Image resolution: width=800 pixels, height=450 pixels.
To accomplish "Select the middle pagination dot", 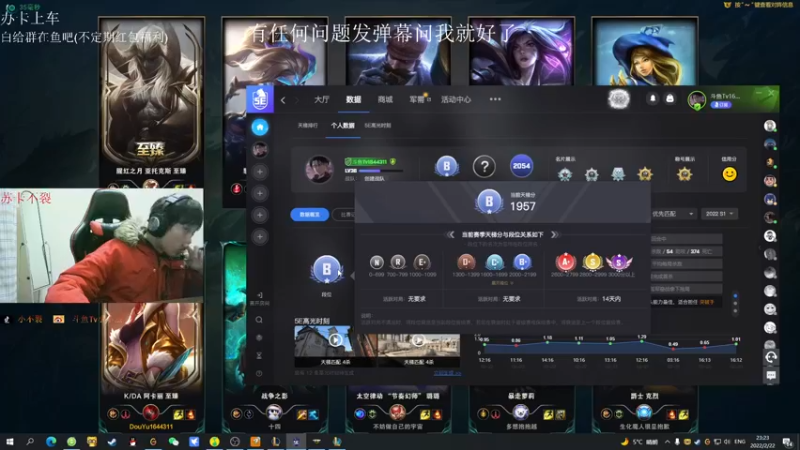I will click(735, 304).
